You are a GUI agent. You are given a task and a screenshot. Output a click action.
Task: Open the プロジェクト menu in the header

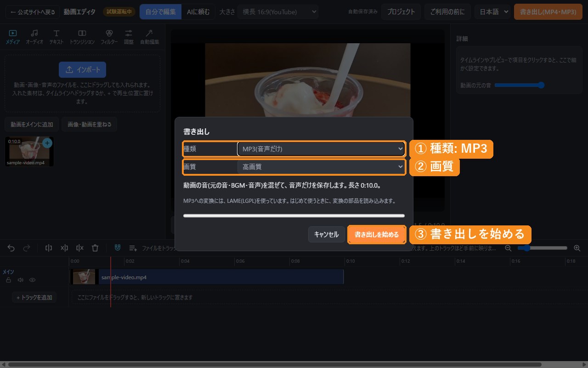click(x=401, y=12)
